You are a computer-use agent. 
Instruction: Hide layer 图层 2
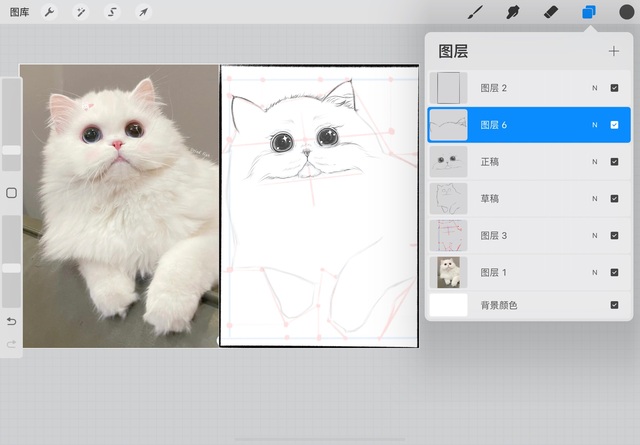[614, 88]
